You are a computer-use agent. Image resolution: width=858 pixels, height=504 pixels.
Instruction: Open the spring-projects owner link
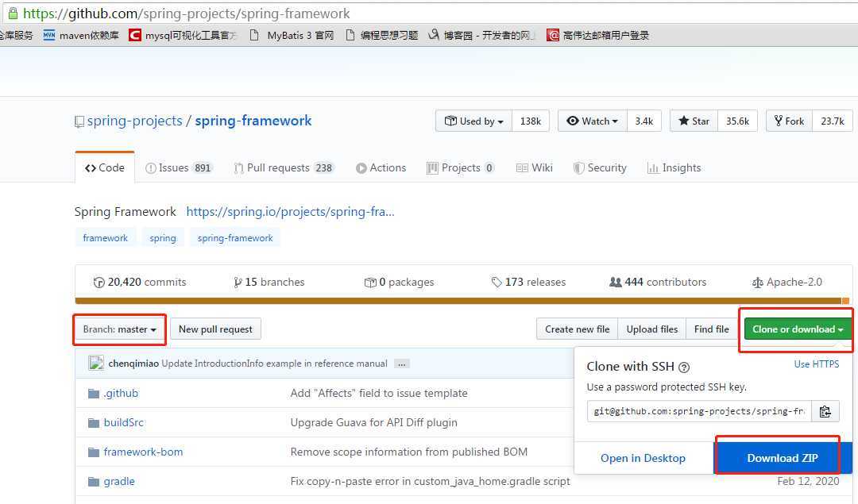pyautogui.click(x=134, y=121)
